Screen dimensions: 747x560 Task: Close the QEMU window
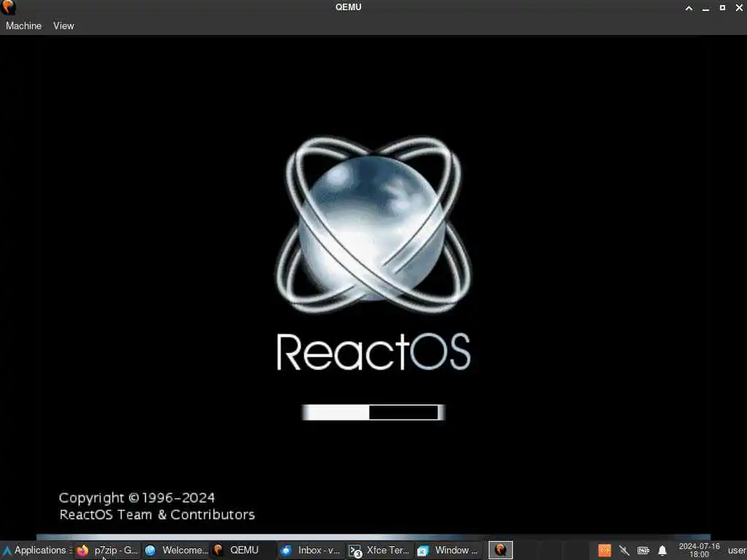coord(739,7)
